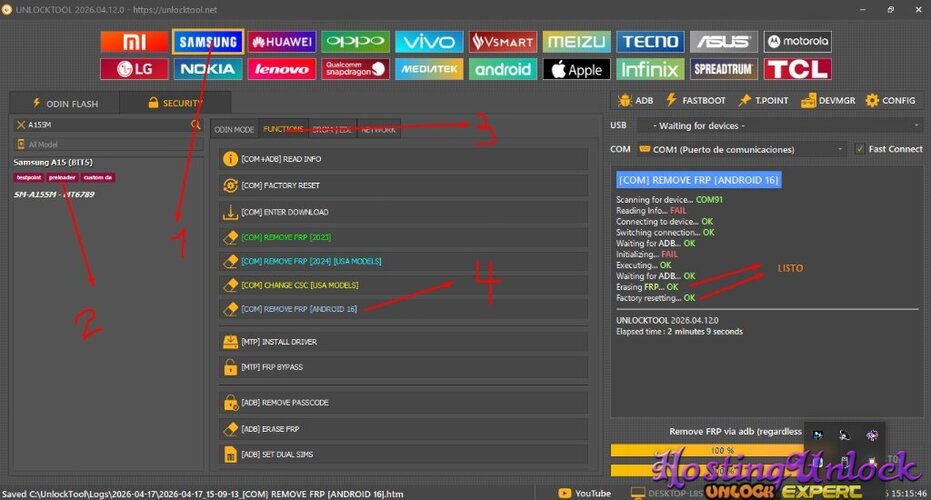Run [MTP] FRP BYPASS

point(404,367)
